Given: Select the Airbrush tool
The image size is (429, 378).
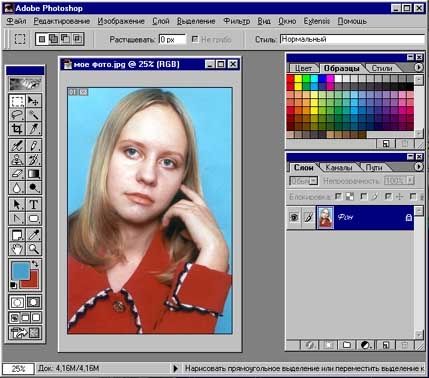Looking at the screenshot, I should tap(17, 146).
